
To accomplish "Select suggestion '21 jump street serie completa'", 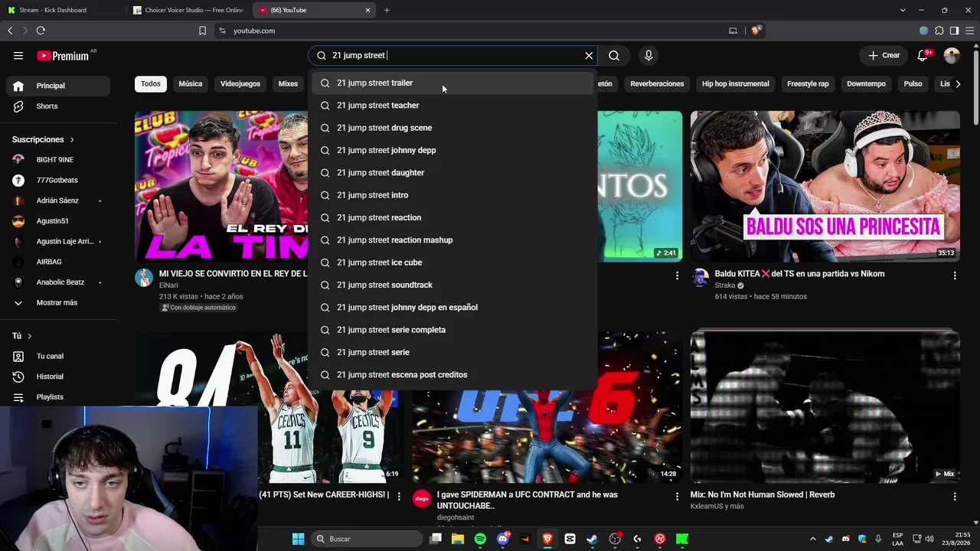I will 452,330.
